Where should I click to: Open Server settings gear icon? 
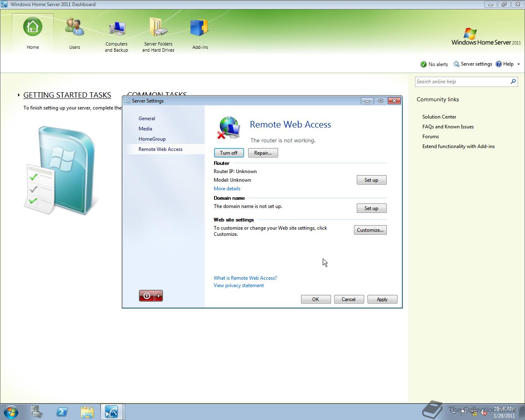pos(456,64)
